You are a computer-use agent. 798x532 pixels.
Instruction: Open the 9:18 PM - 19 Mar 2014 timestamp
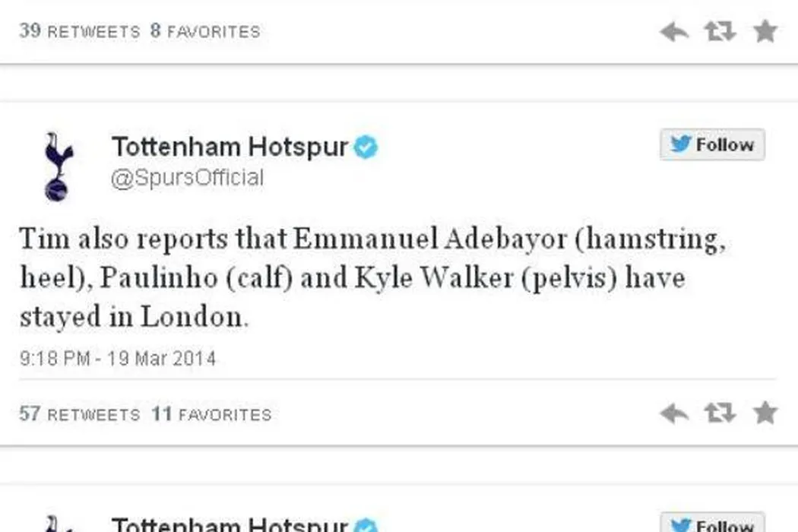click(x=118, y=359)
